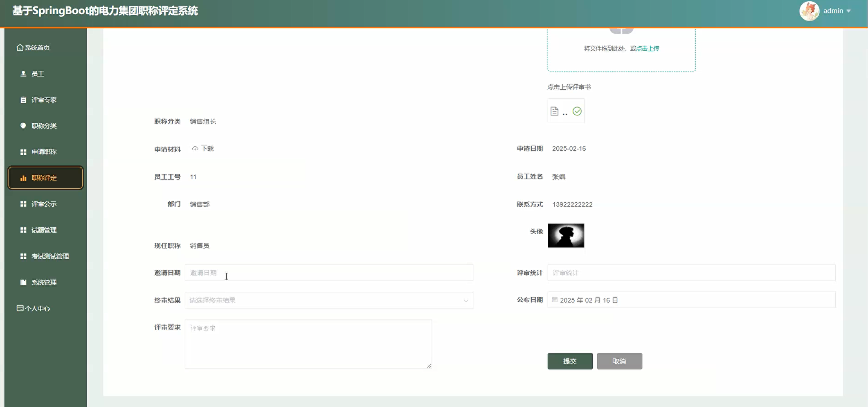Select the 系统首页 home icon
Screen dimensions: 868x407
pos(19,47)
